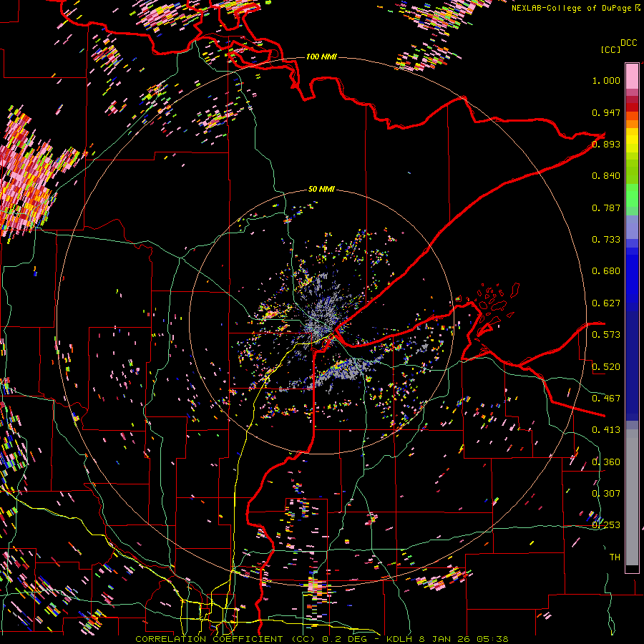Click the 0.680 scale value

(606, 271)
